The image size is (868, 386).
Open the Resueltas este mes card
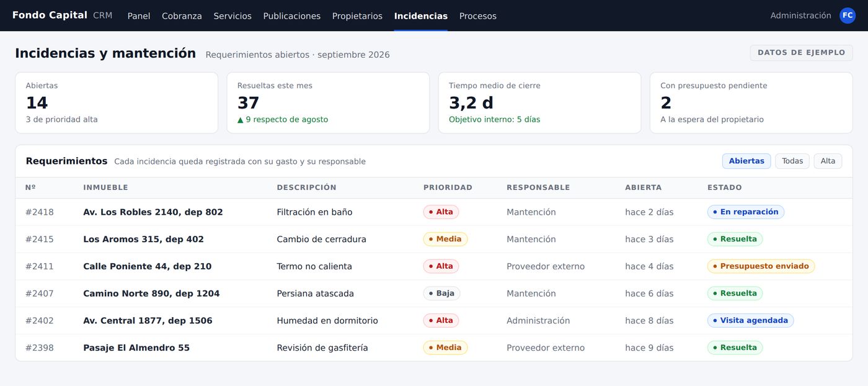tap(328, 102)
